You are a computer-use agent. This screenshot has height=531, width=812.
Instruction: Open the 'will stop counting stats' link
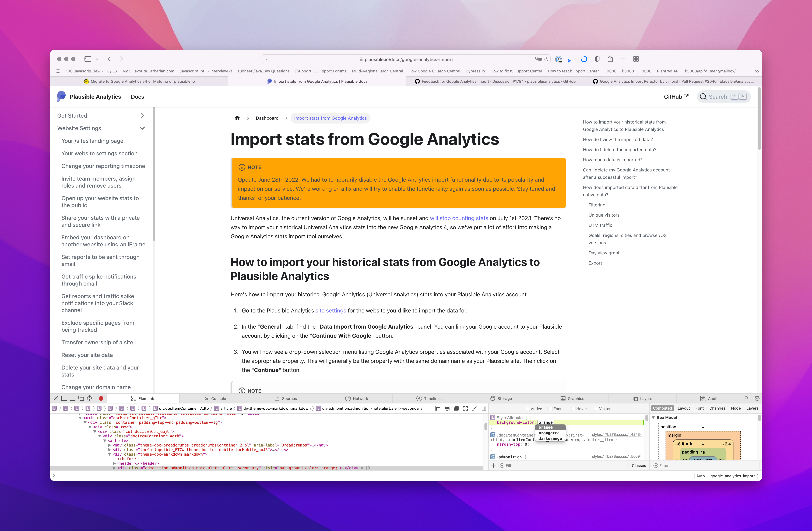(459, 218)
